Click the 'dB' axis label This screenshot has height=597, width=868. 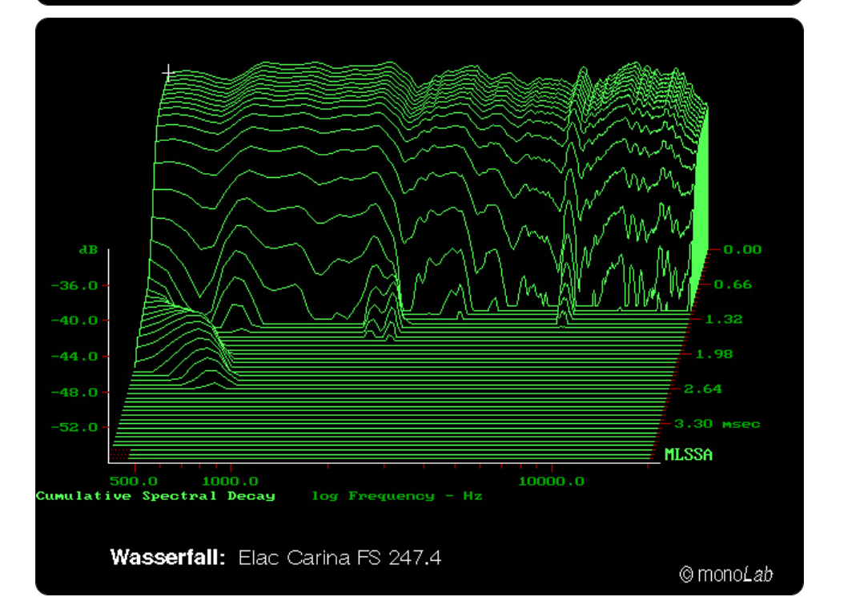[89, 250]
